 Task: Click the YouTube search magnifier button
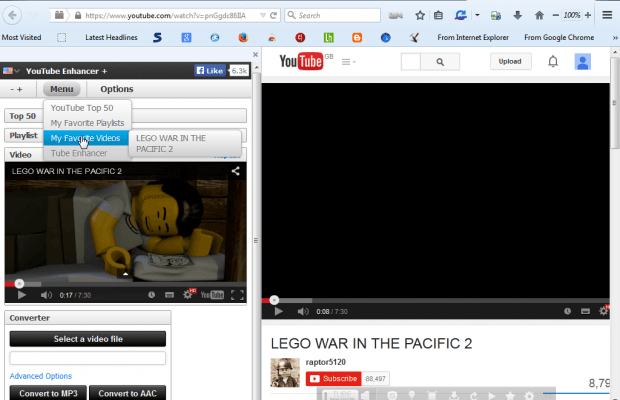click(439, 62)
